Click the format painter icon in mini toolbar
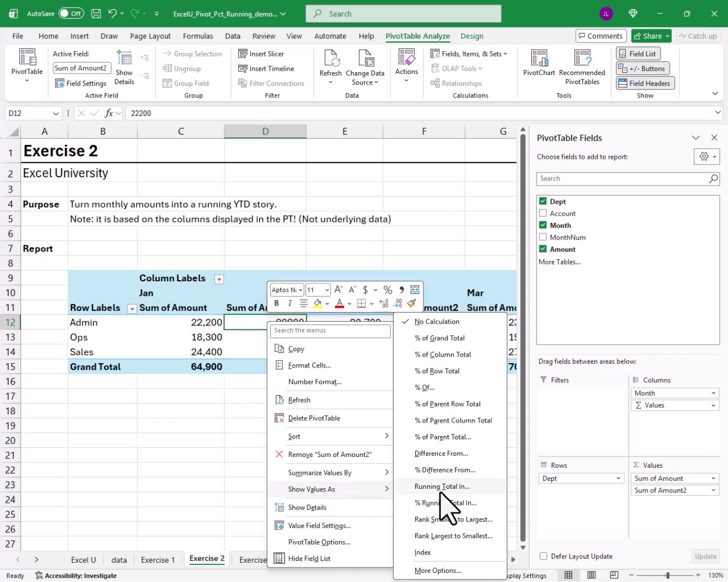Viewport: 728px width, 582px height. point(412,303)
